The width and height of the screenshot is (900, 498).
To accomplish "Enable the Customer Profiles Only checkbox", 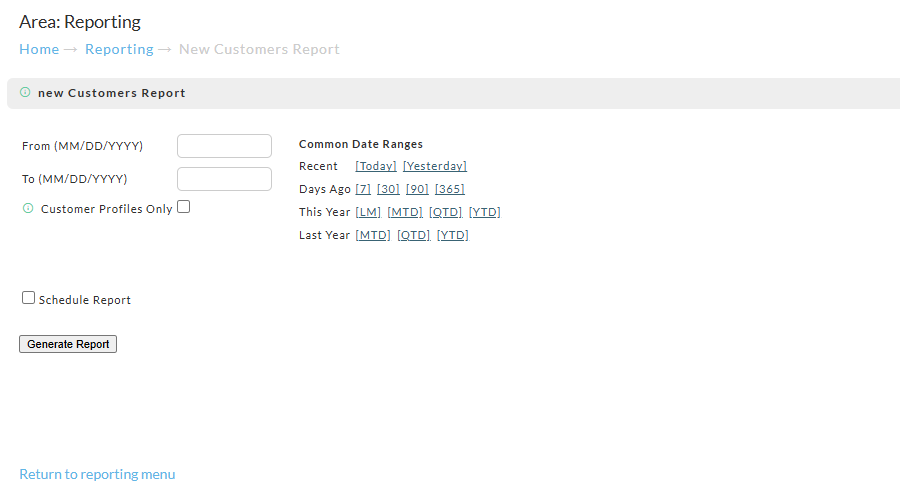I will pyautogui.click(x=184, y=207).
